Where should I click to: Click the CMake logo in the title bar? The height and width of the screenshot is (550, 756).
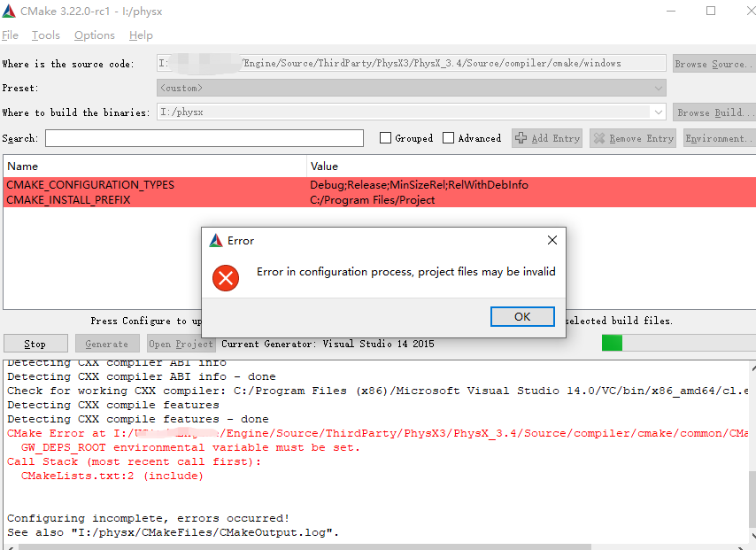click(x=9, y=12)
